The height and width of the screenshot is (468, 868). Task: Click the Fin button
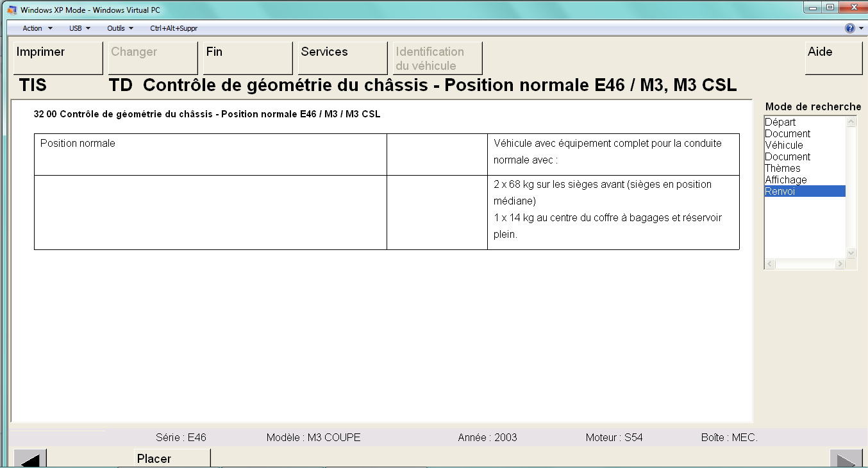point(247,58)
